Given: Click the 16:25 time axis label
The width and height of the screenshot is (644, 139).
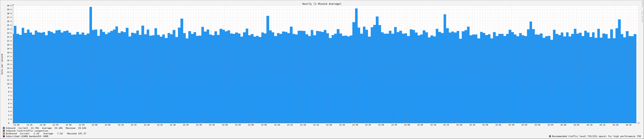Looking at the screenshot, I should pyautogui.click(x=628, y=125).
